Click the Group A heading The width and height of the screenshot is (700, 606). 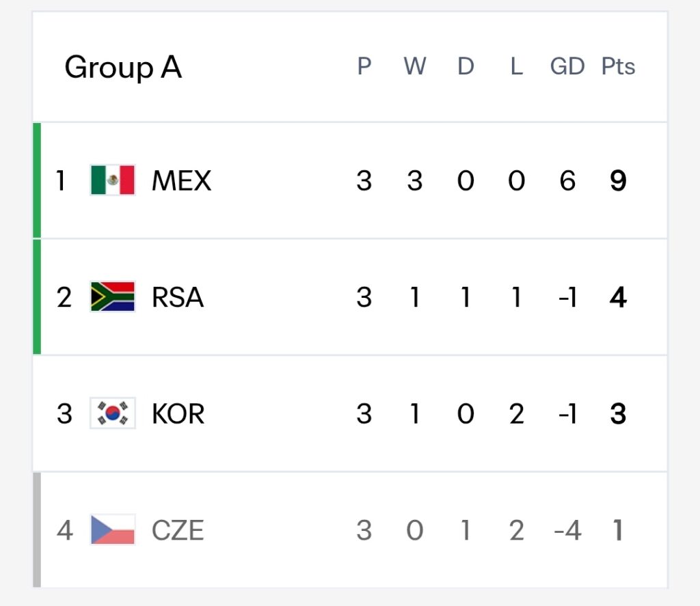click(123, 68)
